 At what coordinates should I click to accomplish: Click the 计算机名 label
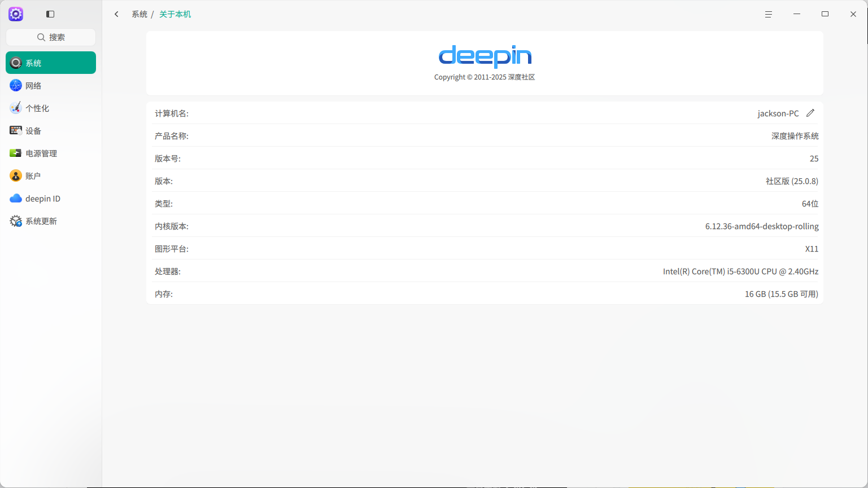(172, 113)
